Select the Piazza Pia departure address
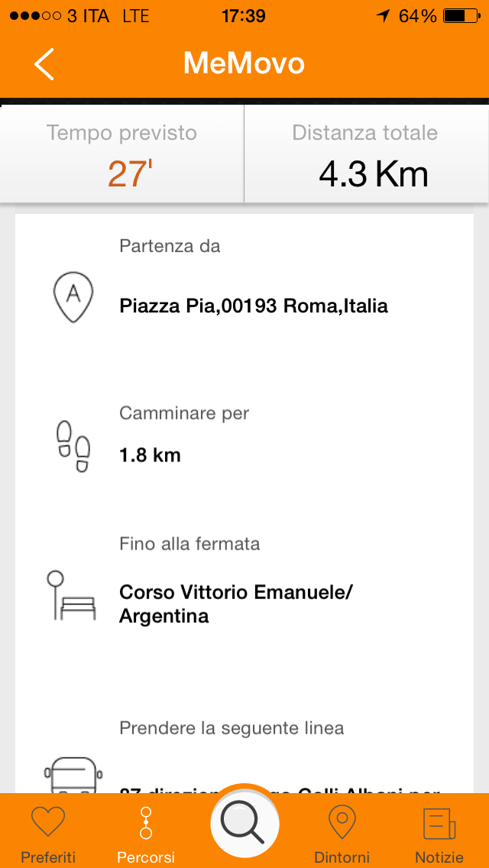 tap(254, 306)
